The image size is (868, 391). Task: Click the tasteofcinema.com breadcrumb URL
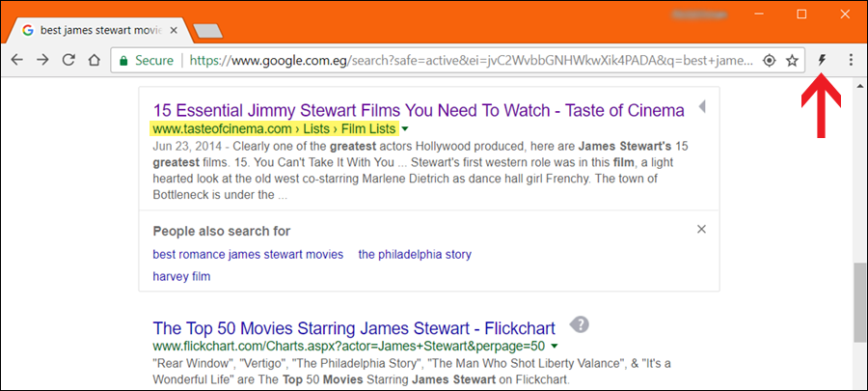(275, 129)
